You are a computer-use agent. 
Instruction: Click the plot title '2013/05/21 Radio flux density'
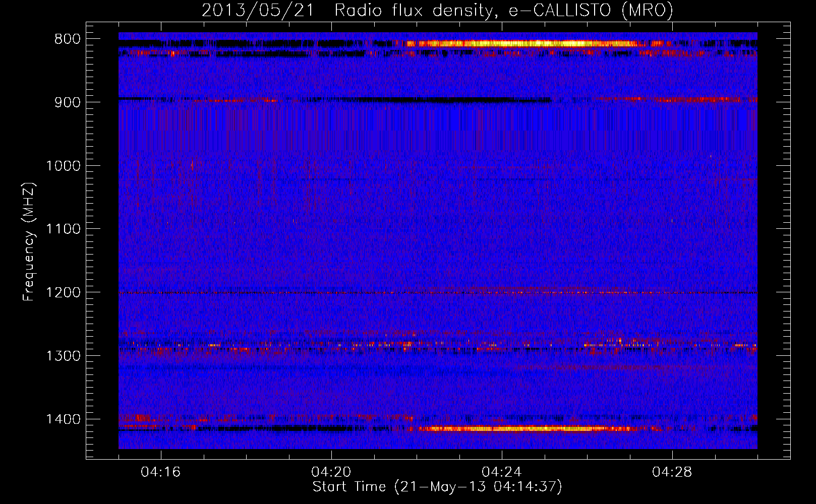coord(347,10)
